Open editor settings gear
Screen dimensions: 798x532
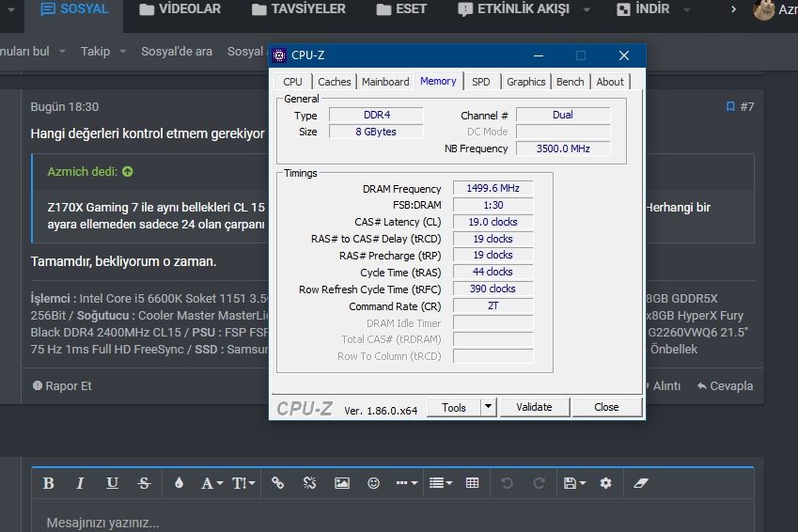click(x=605, y=482)
